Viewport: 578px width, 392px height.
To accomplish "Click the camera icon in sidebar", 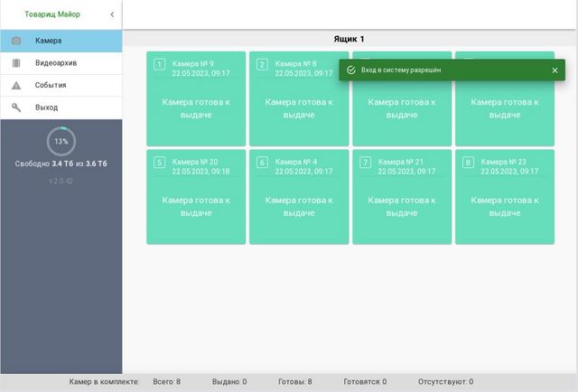I will [x=16, y=41].
